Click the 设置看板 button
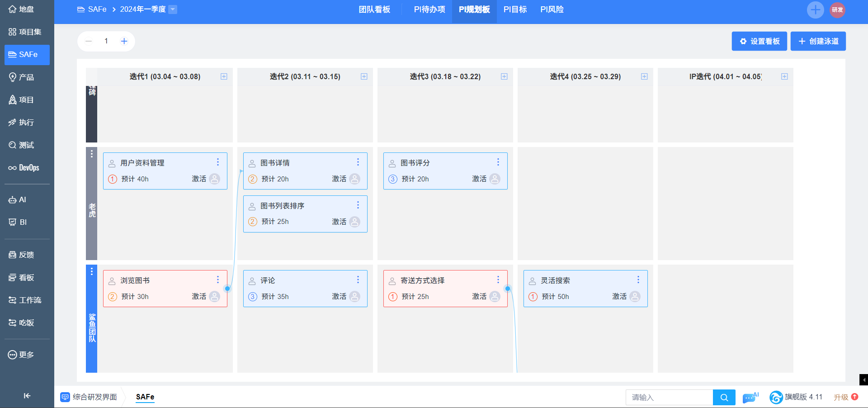 pyautogui.click(x=759, y=41)
